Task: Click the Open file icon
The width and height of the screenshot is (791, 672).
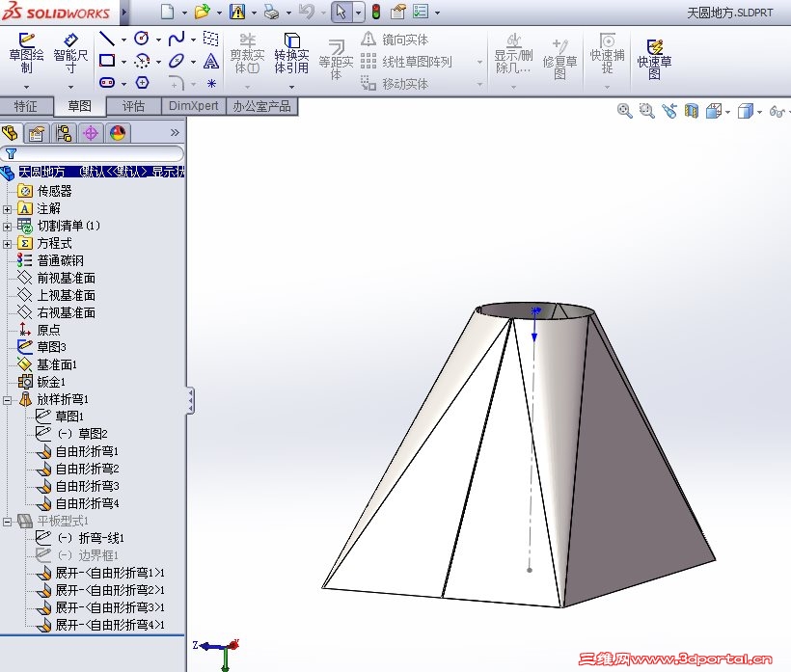Action: pyautogui.click(x=203, y=12)
